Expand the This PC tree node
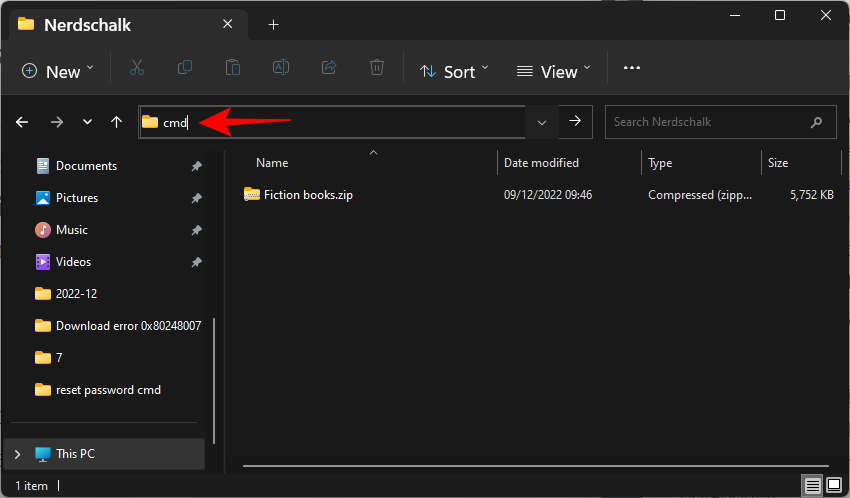The width and height of the screenshot is (850, 498). [17, 454]
